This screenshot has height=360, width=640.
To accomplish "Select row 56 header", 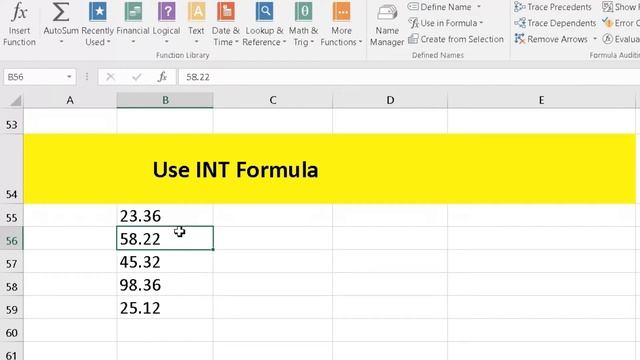I will pyautogui.click(x=12, y=238).
